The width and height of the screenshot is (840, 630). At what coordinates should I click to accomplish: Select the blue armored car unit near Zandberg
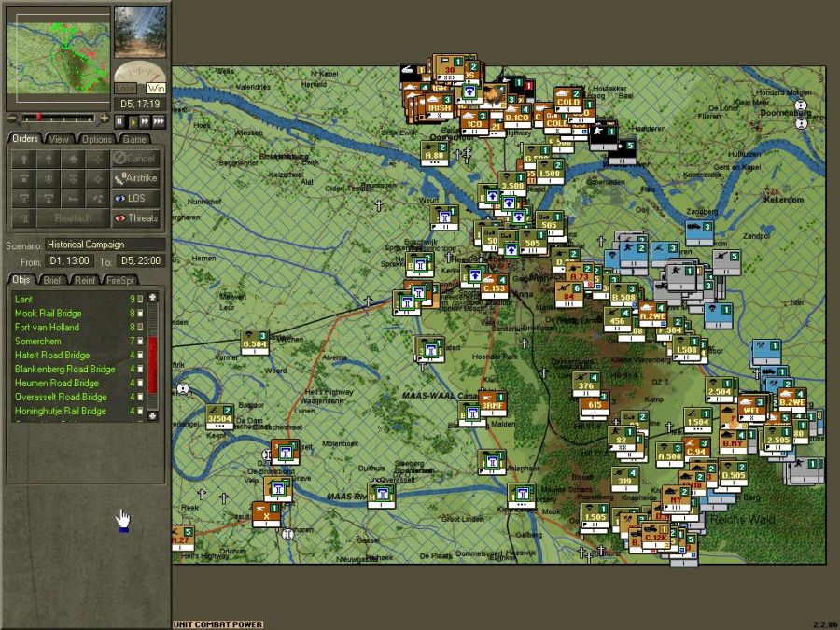click(700, 233)
